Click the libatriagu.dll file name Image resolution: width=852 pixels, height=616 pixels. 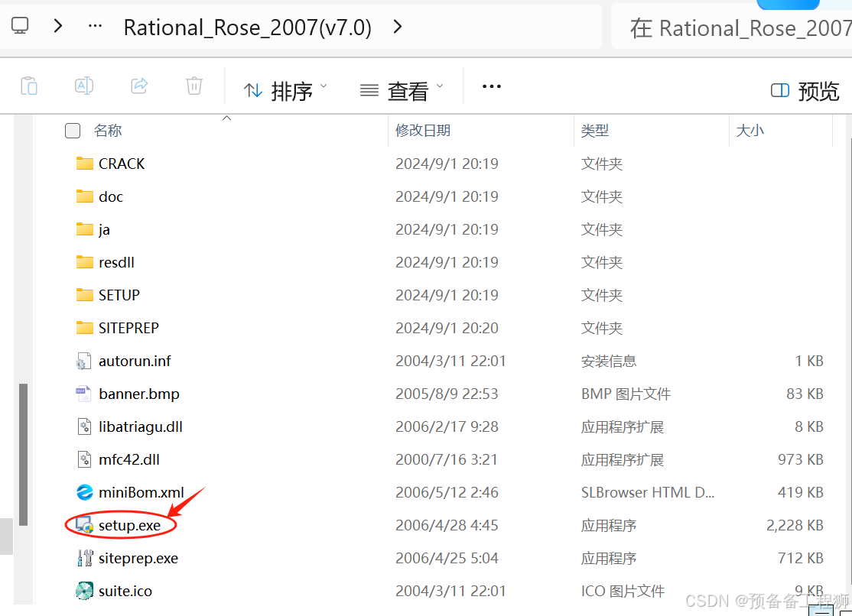pyautogui.click(x=141, y=427)
